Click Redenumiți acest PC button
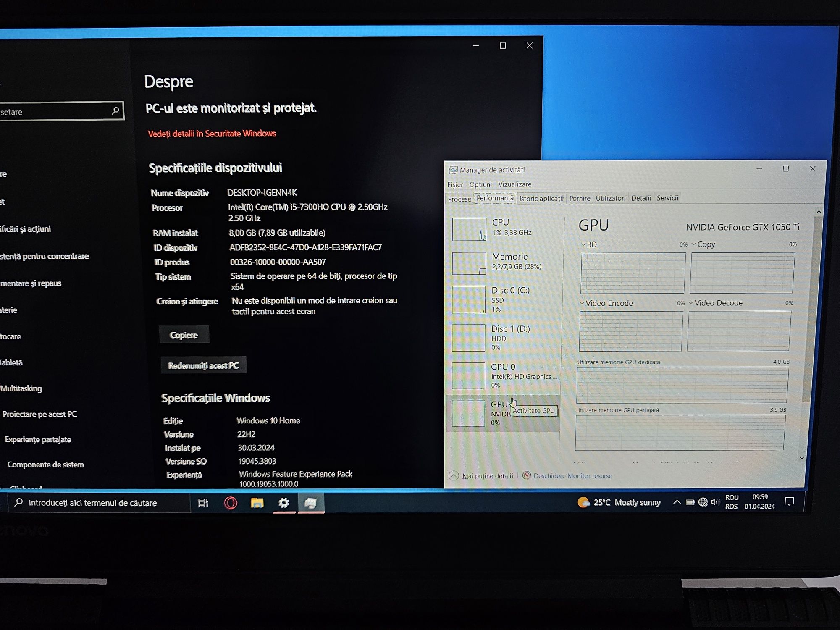Screen dimensions: 840x630 [x=203, y=365]
